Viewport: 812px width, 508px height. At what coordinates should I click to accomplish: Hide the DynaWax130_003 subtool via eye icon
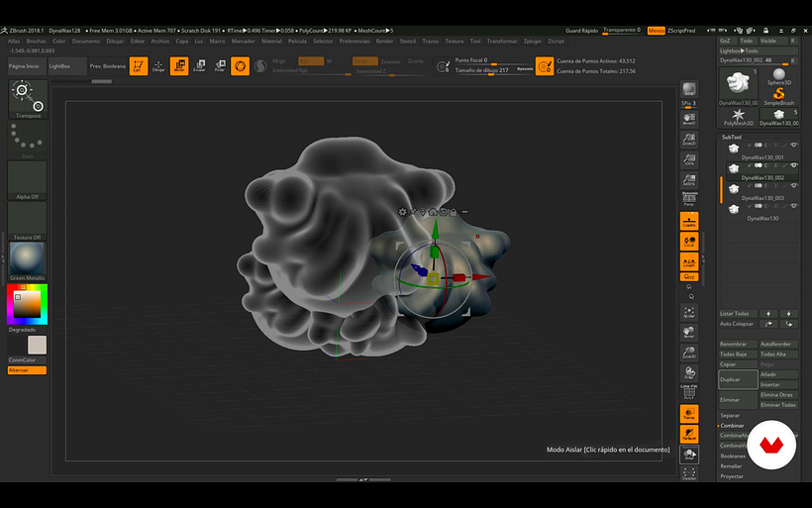pos(794,185)
